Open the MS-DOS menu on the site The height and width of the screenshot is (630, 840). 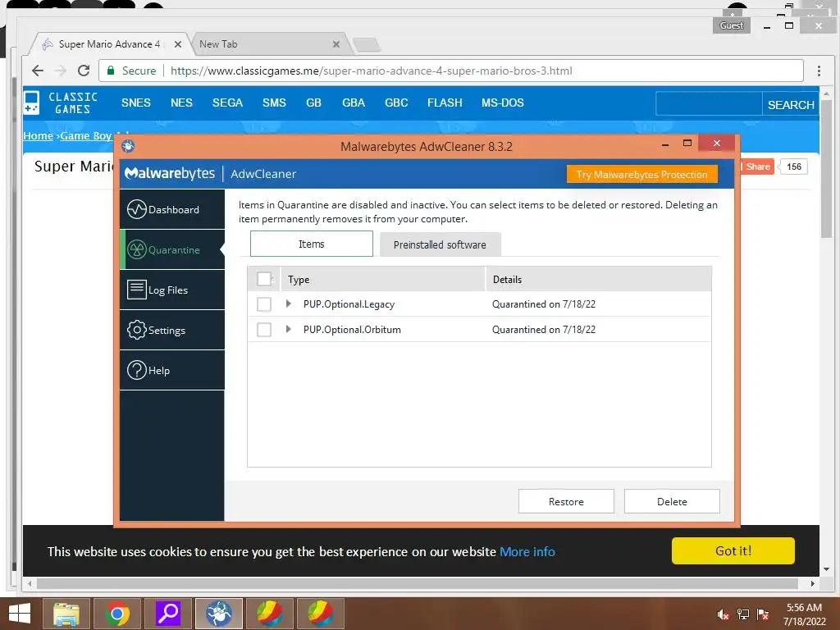(x=503, y=103)
